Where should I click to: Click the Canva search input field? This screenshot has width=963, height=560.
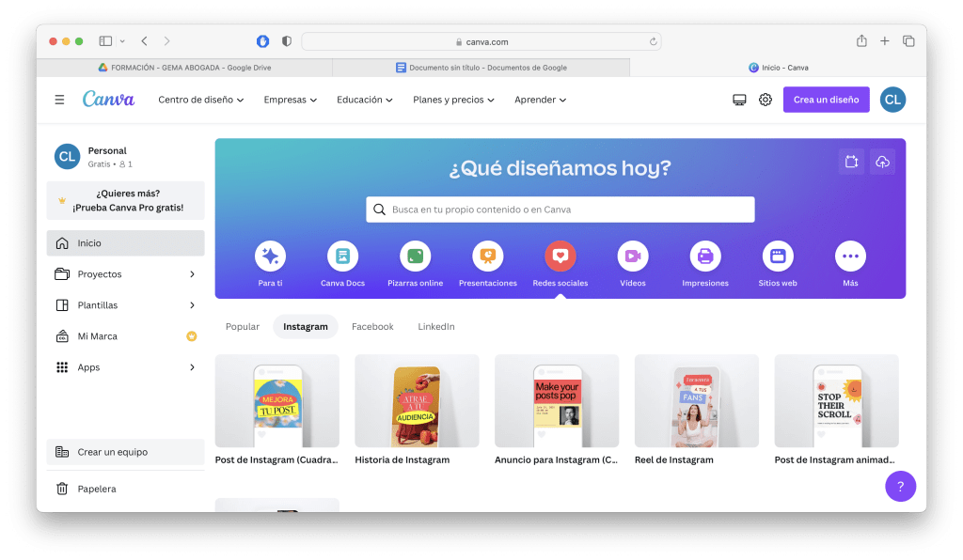tap(560, 210)
